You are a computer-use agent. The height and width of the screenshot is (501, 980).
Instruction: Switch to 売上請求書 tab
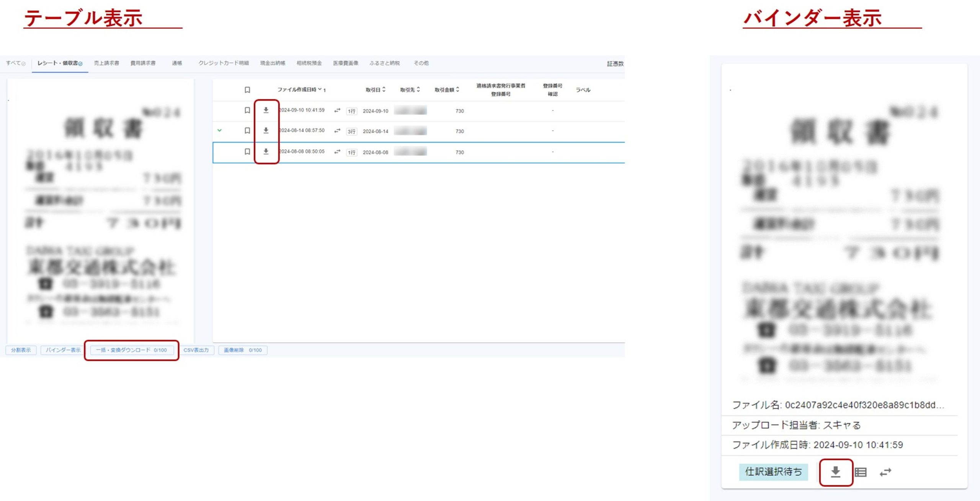click(x=106, y=63)
